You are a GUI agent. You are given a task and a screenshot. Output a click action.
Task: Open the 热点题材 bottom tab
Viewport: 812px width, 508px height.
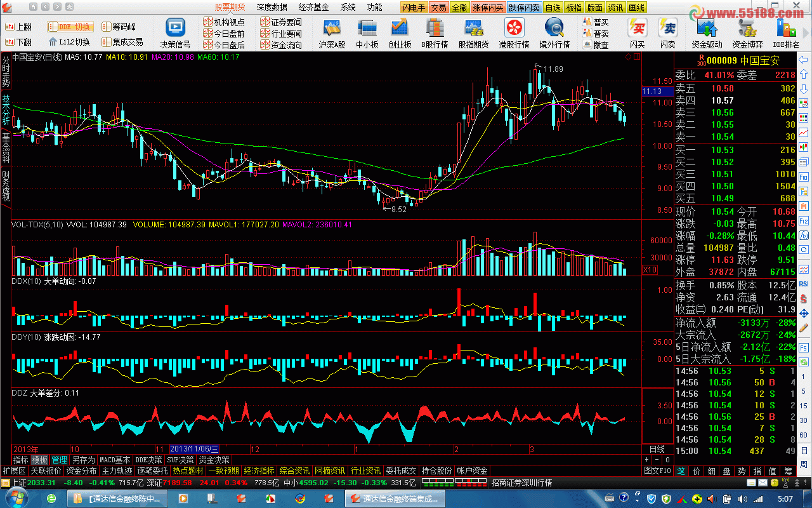(x=188, y=471)
